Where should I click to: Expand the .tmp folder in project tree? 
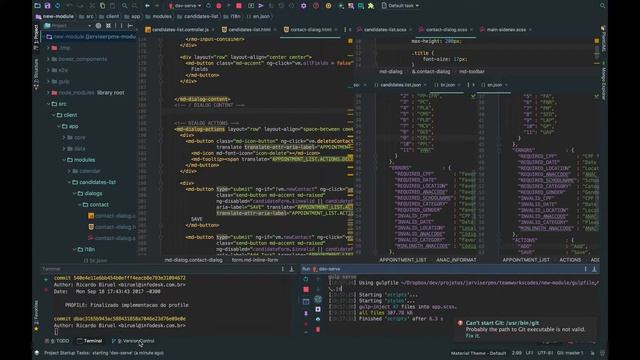pos(48,48)
